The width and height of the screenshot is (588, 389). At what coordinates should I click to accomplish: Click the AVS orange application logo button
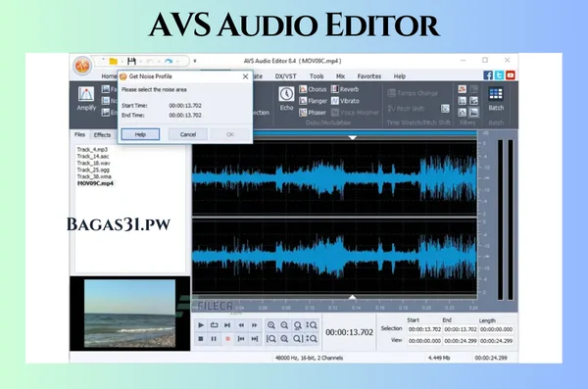click(82, 66)
